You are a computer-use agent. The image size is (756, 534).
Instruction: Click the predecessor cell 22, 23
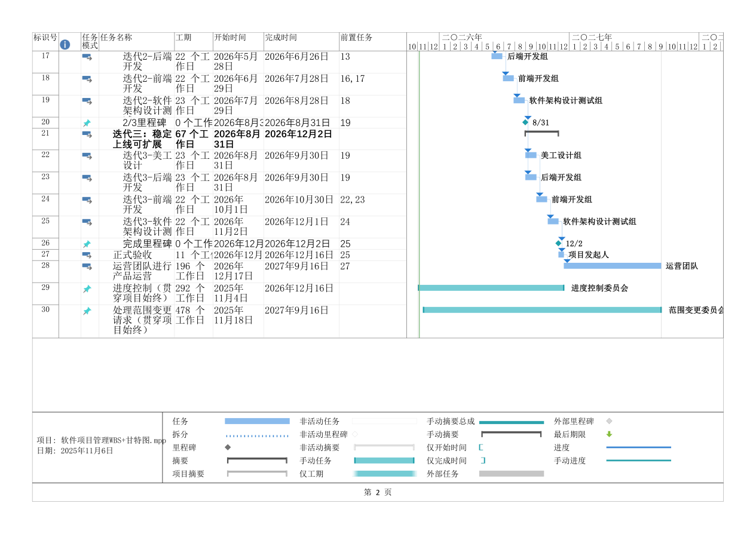click(352, 200)
